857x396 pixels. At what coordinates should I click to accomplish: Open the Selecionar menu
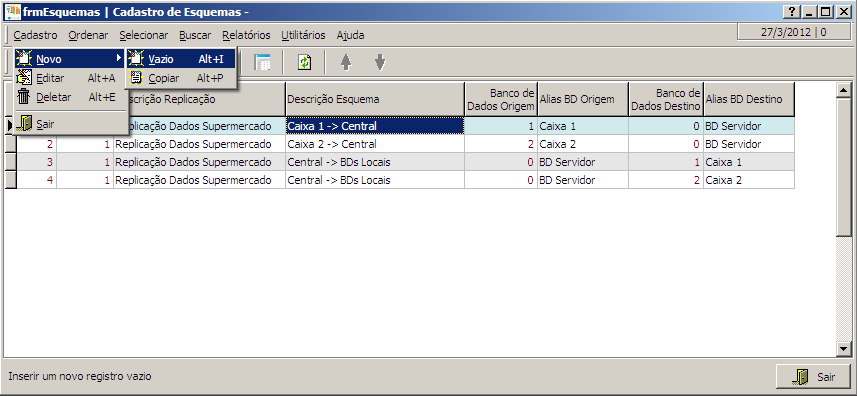tap(144, 35)
